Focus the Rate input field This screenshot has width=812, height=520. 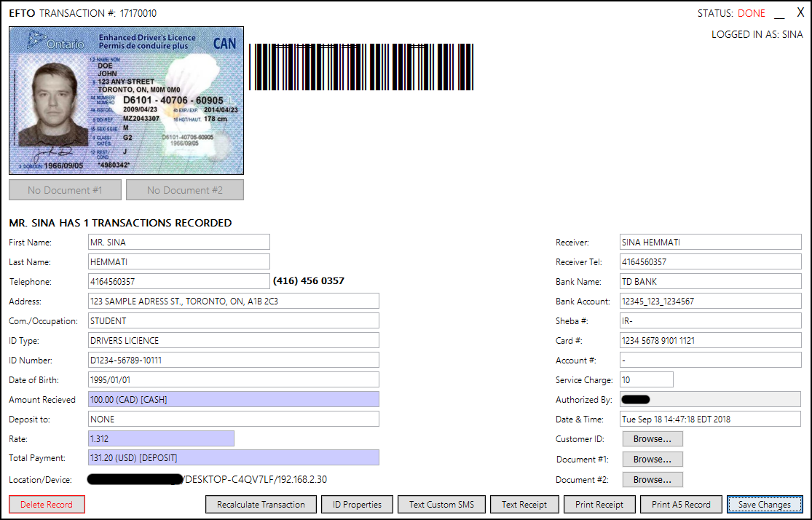tap(160, 438)
